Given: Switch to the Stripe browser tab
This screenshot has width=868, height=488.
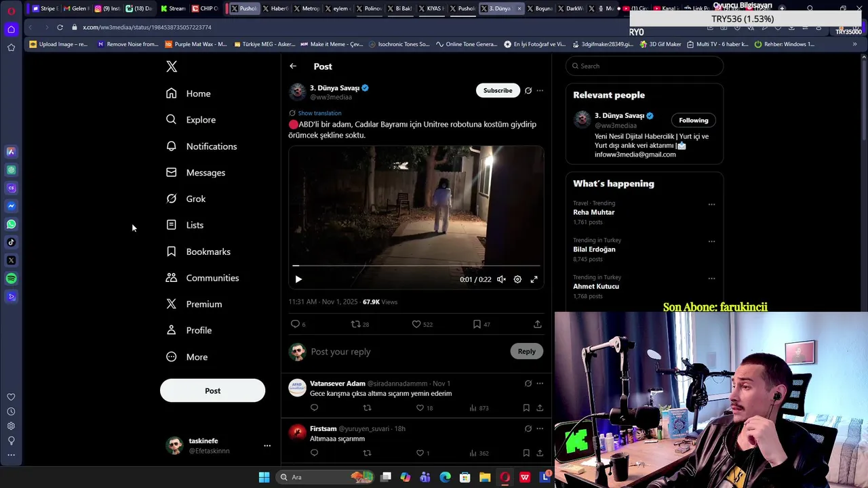Looking at the screenshot, I should click(45, 8).
